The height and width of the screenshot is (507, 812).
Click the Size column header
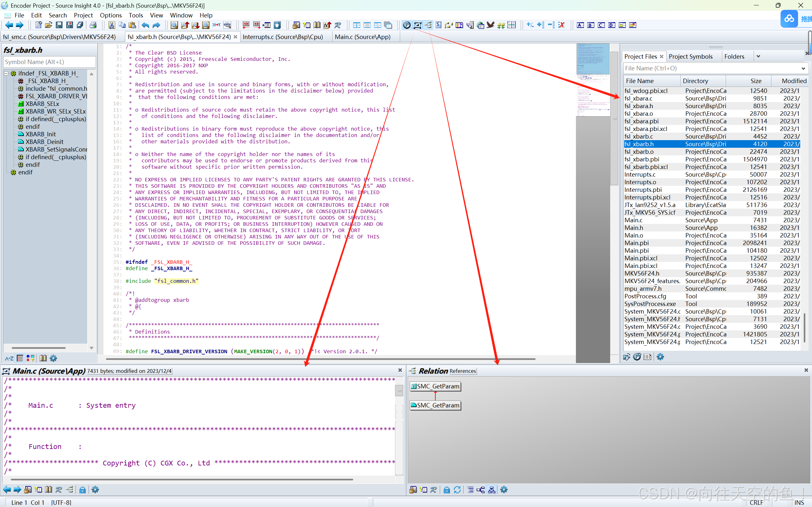(x=749, y=81)
